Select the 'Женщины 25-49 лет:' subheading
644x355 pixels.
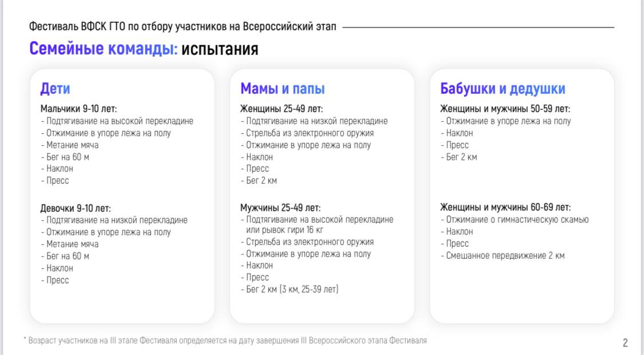281,109
